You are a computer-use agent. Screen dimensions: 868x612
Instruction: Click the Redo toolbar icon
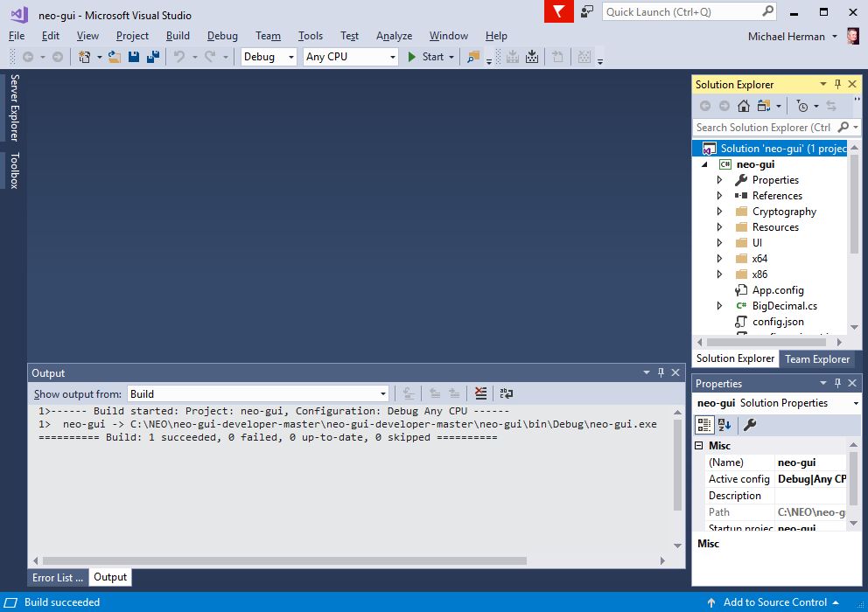pos(210,57)
